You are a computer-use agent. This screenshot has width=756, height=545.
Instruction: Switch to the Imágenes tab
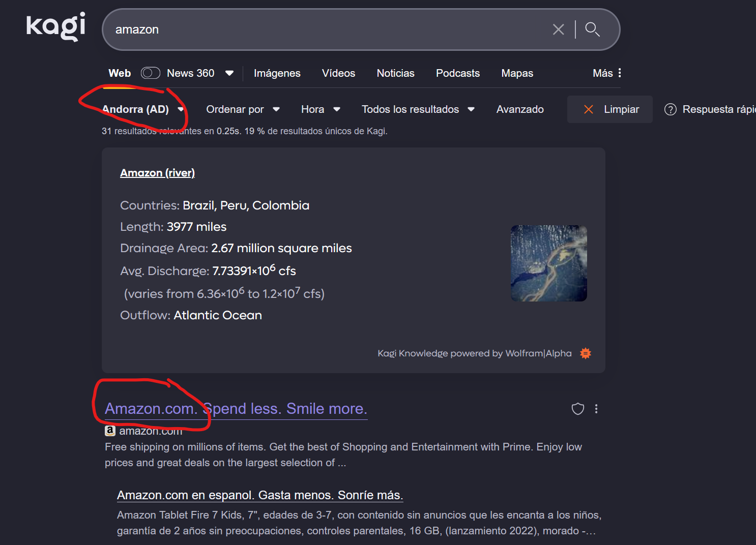(x=277, y=73)
